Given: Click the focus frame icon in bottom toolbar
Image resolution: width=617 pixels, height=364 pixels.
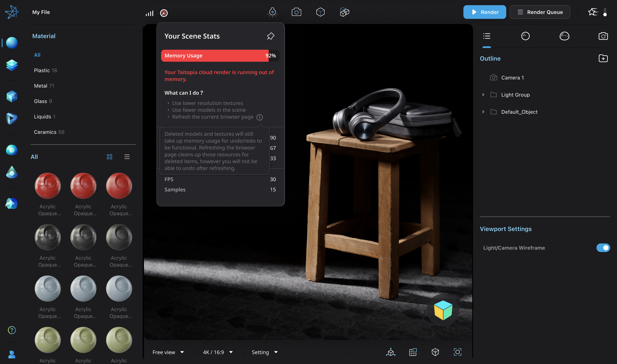Looking at the screenshot, I should [x=457, y=352].
